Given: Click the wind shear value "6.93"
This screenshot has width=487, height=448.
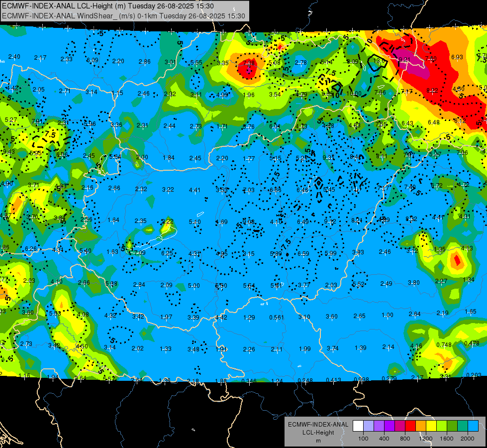Looking at the screenshot, I should tap(457, 57).
